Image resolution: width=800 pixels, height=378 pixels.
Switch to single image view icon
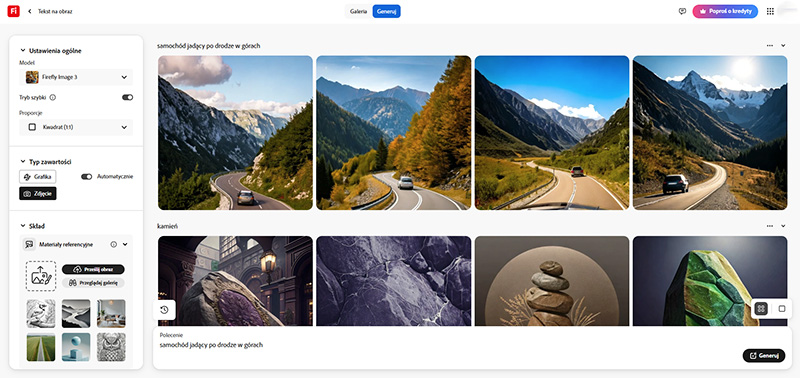pos(782,309)
